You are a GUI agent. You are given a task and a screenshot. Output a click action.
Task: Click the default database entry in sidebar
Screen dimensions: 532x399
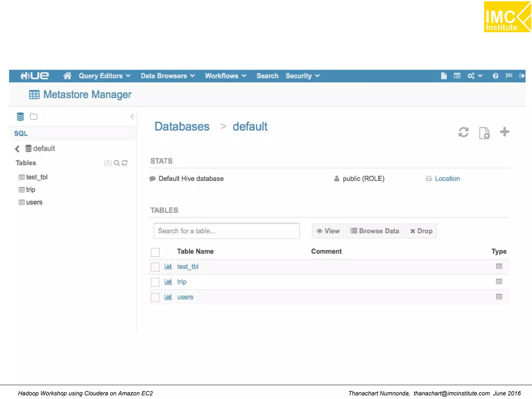(x=40, y=149)
